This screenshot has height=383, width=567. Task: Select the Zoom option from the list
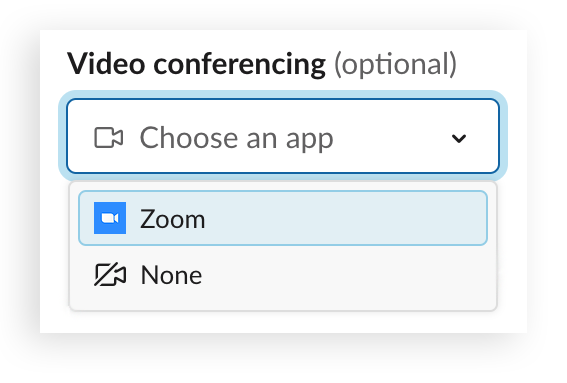pos(283,218)
